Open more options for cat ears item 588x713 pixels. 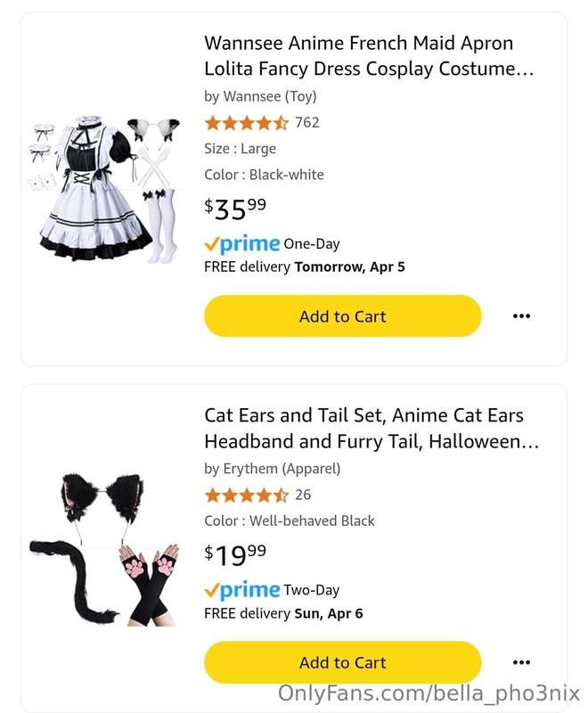click(x=521, y=662)
